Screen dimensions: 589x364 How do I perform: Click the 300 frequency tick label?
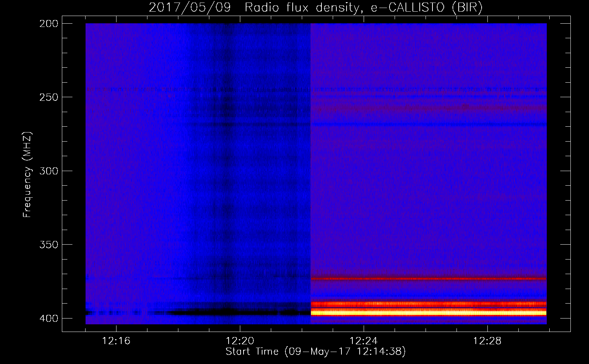click(x=48, y=171)
